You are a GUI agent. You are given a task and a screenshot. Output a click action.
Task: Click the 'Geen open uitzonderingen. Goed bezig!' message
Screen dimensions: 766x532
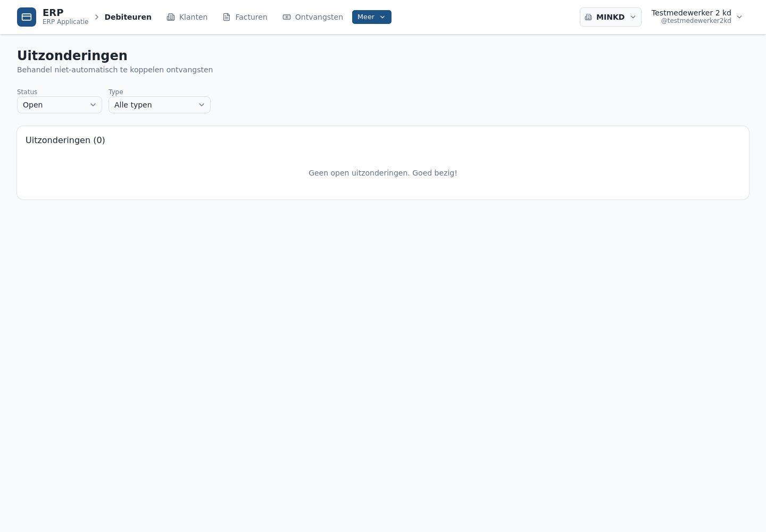pyautogui.click(x=383, y=173)
